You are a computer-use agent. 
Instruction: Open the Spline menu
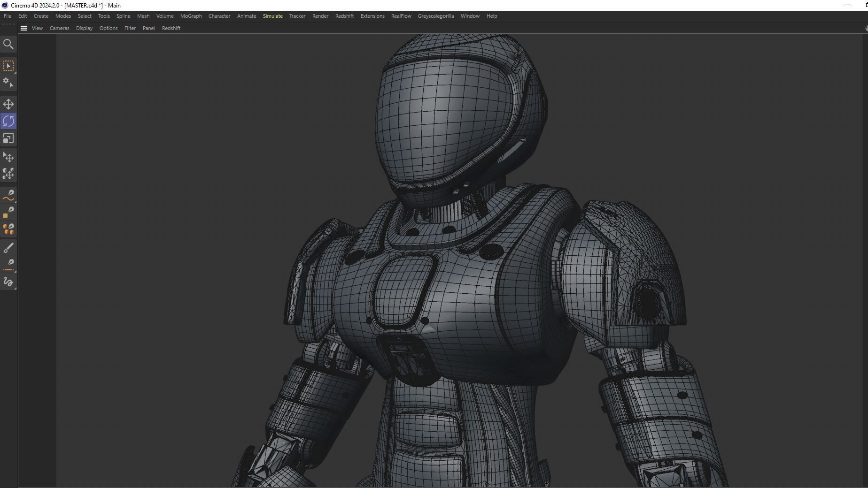[124, 16]
